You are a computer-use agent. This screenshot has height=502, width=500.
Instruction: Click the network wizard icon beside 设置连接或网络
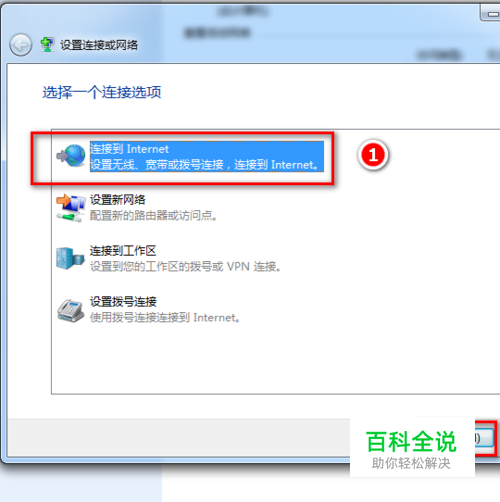[x=47, y=45]
